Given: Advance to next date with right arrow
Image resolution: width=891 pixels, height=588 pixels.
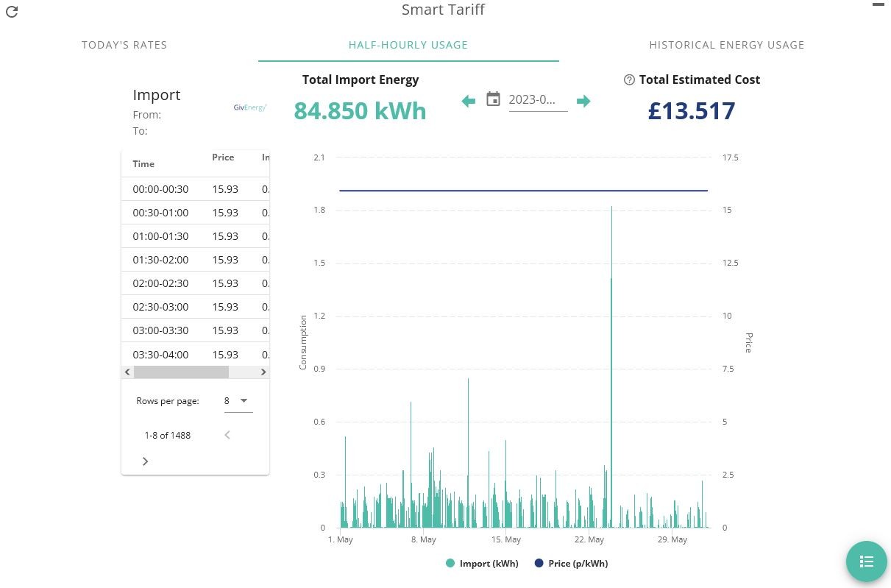Looking at the screenshot, I should click(583, 101).
